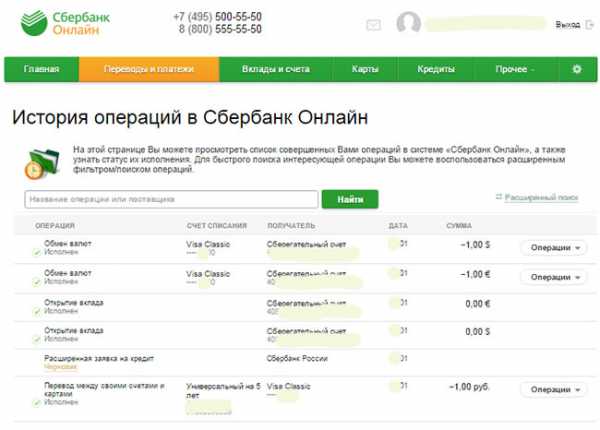Open Переводы и платежи tab
Image resolution: width=600 pixels, height=430 pixels.
(149, 69)
